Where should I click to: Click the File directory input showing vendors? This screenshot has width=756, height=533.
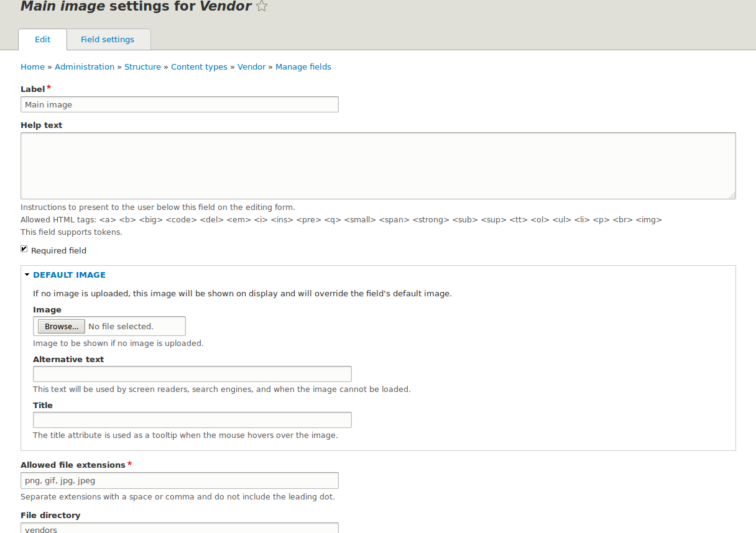coord(179,529)
